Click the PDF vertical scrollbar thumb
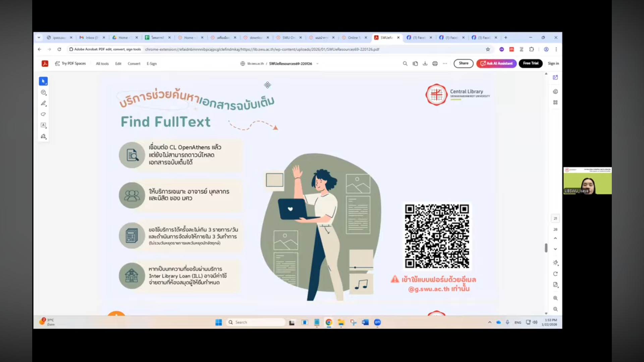The image size is (644, 362). [546, 248]
